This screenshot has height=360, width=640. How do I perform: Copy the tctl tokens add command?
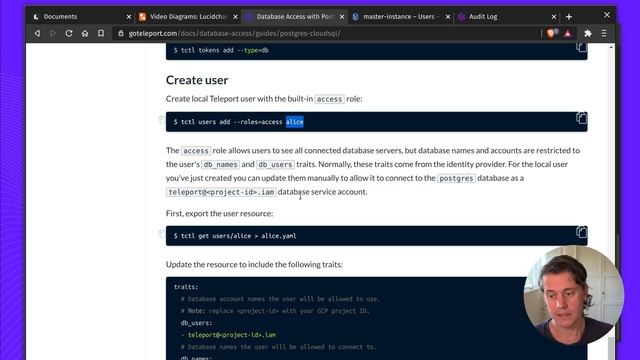pyautogui.click(x=581, y=48)
